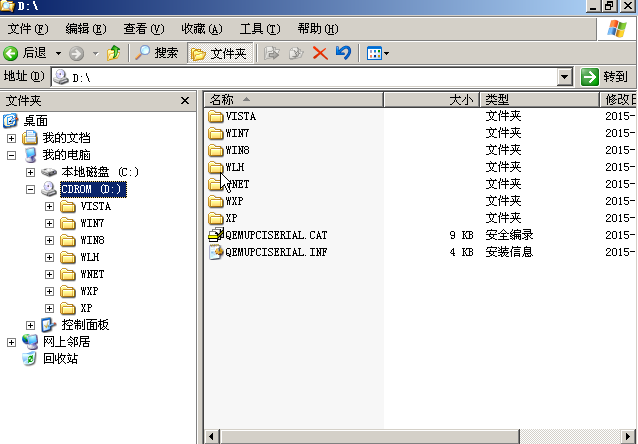Open the Search (搜索) pane

click(157, 52)
